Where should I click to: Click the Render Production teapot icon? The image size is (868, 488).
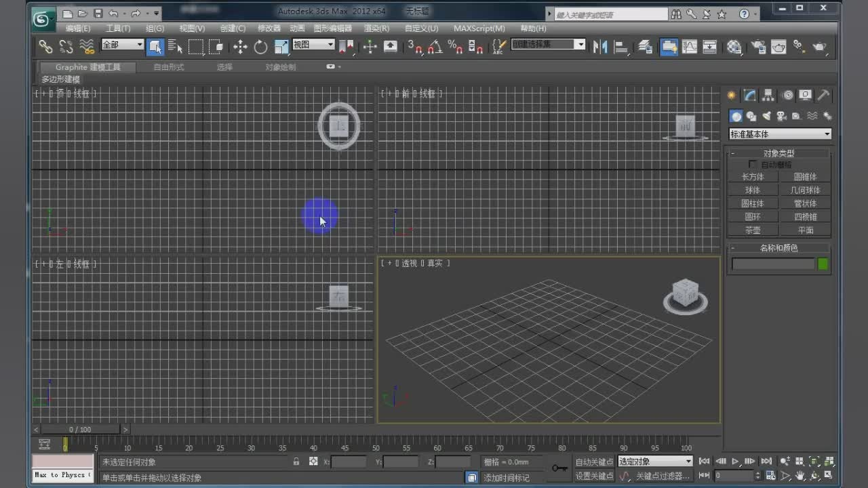click(820, 46)
